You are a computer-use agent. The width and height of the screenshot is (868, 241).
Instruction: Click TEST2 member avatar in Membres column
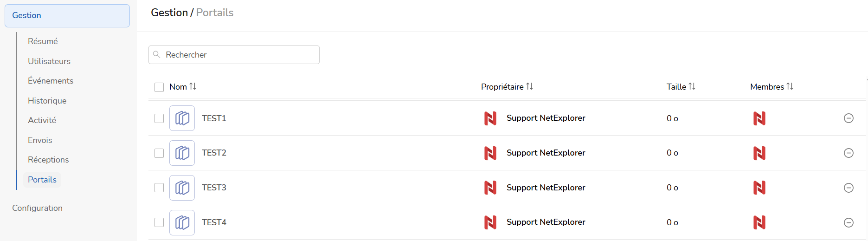point(759,153)
